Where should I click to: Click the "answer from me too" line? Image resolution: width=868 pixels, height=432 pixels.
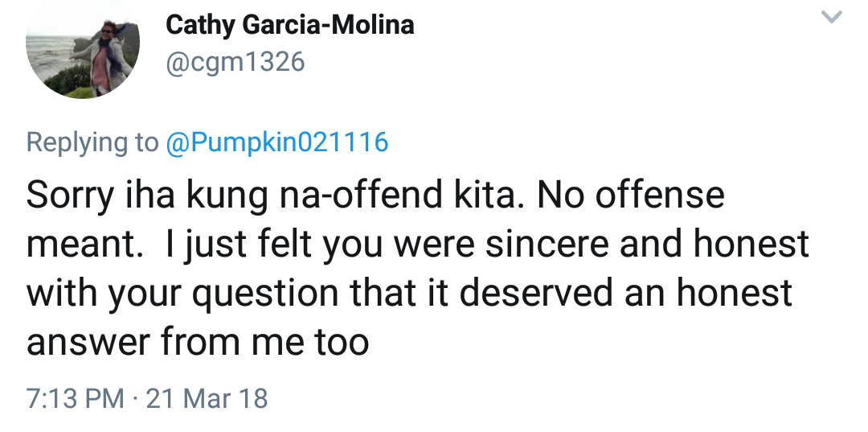pos(198,342)
